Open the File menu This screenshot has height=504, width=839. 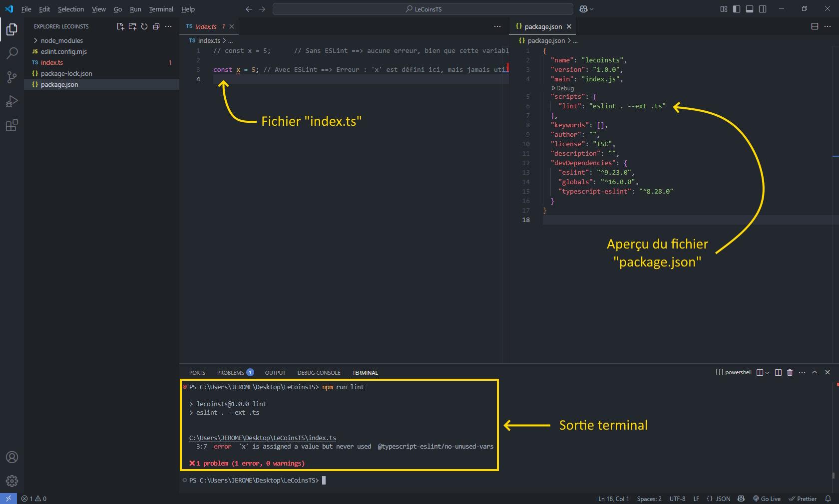pyautogui.click(x=26, y=9)
